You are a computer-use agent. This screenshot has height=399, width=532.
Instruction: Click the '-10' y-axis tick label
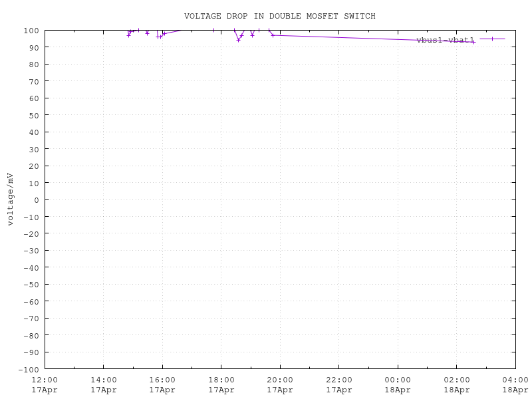[x=31, y=217]
